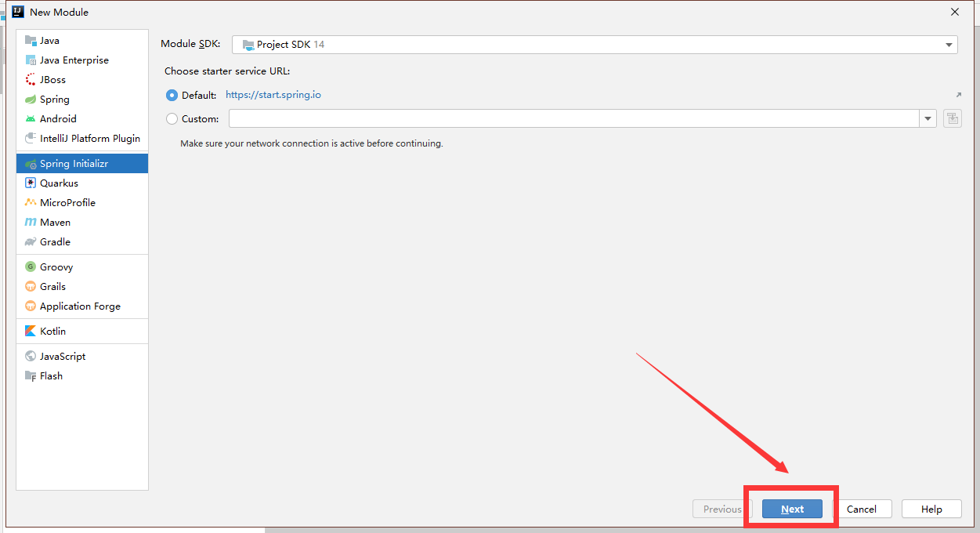Expand the Custom URL history dropdown arrow
The width and height of the screenshot is (980, 533).
click(928, 119)
